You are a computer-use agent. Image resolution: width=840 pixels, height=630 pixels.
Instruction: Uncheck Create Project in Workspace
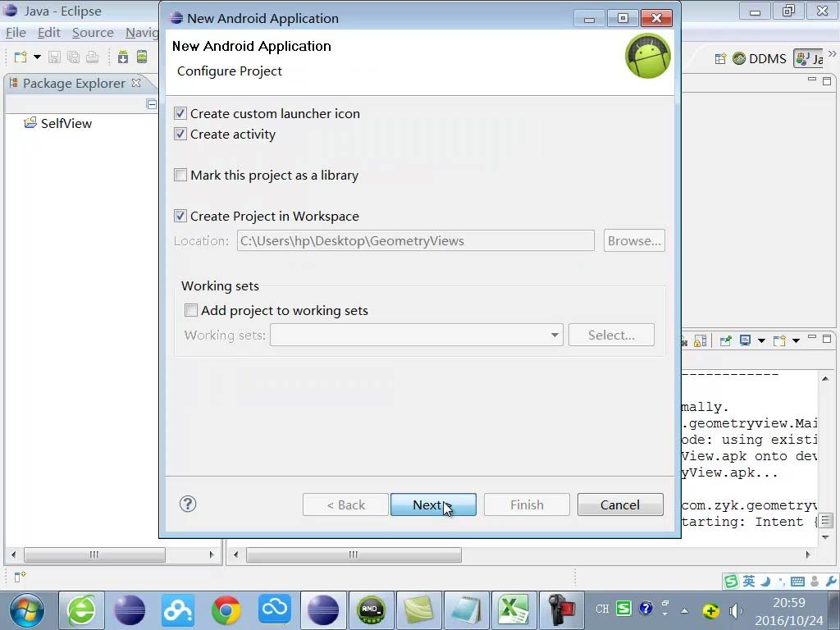click(180, 216)
